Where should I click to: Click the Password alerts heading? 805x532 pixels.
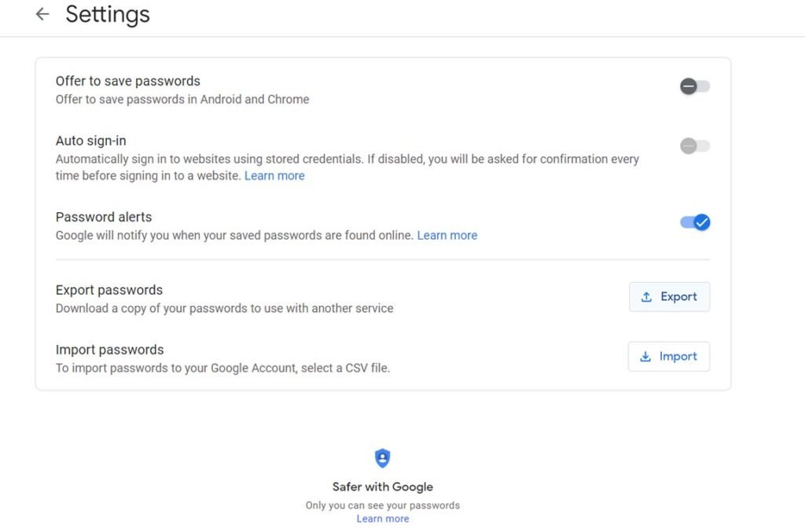click(103, 216)
